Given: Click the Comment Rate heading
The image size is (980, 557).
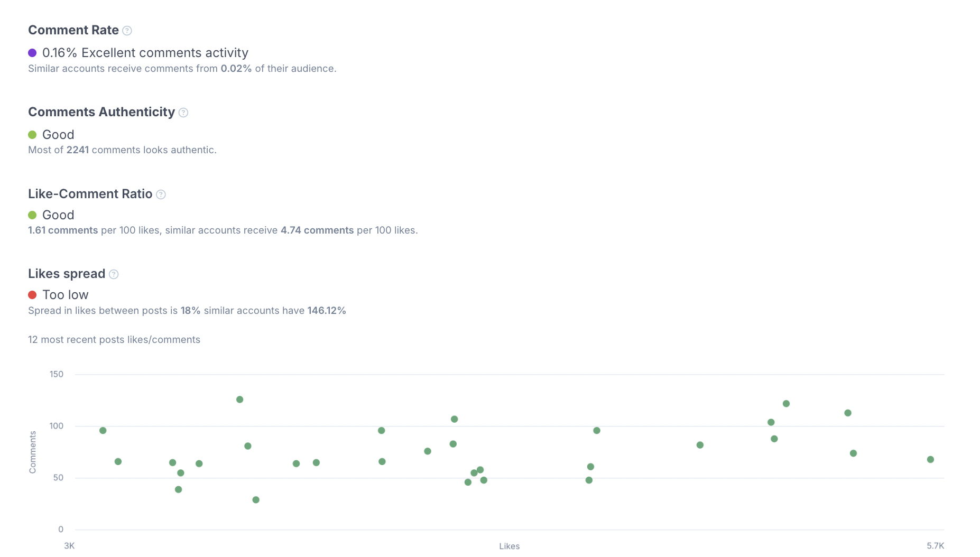Looking at the screenshot, I should click(x=73, y=30).
